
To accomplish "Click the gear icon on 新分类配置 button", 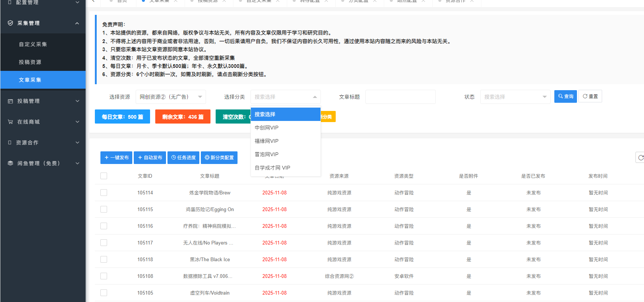I will coord(207,158).
